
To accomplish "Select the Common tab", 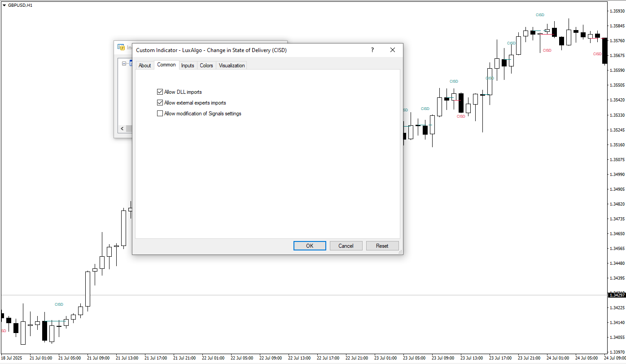I will coord(166,65).
